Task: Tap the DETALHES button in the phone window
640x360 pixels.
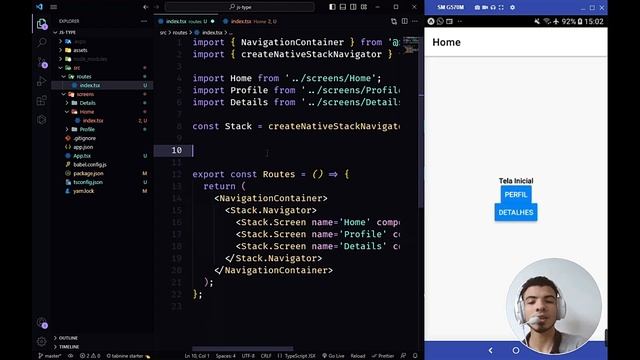Action: click(516, 213)
